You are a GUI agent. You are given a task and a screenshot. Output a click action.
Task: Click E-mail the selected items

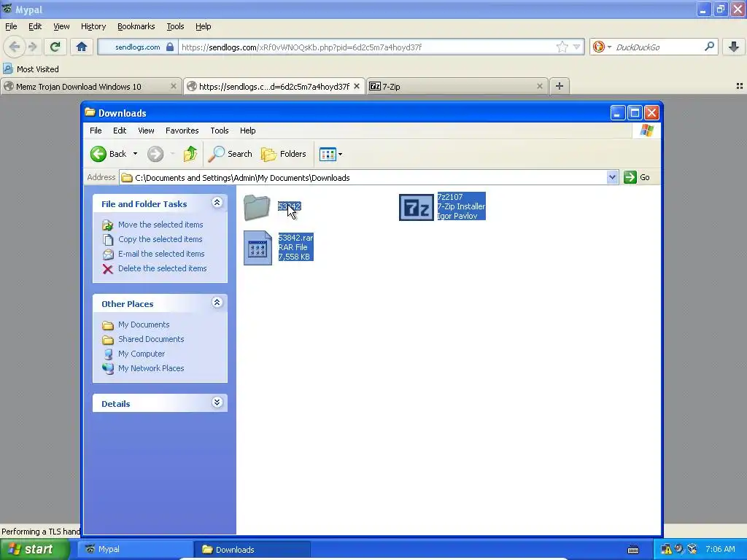[161, 254]
